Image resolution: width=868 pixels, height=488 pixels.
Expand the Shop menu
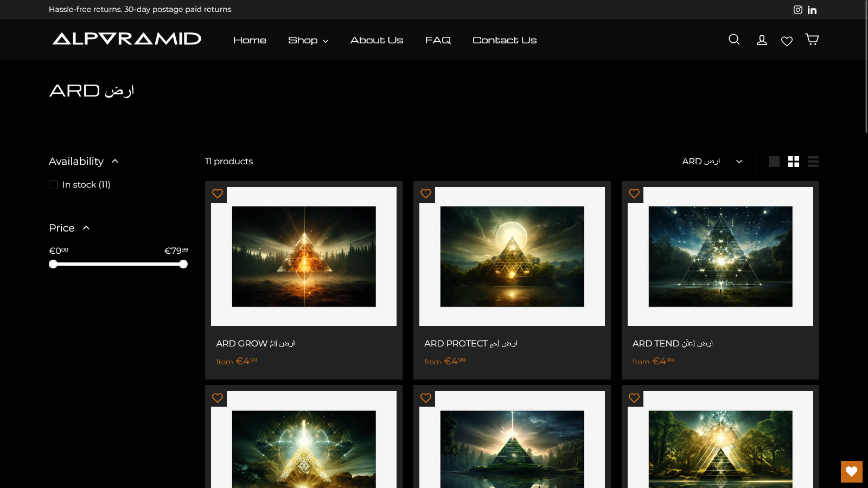click(308, 40)
